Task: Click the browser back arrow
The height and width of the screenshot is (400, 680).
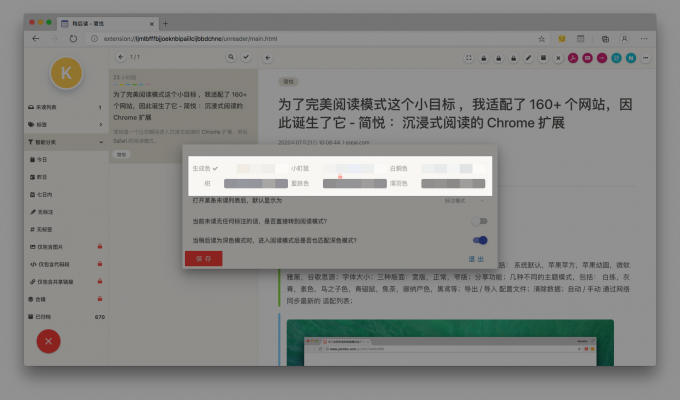Action: [36, 39]
